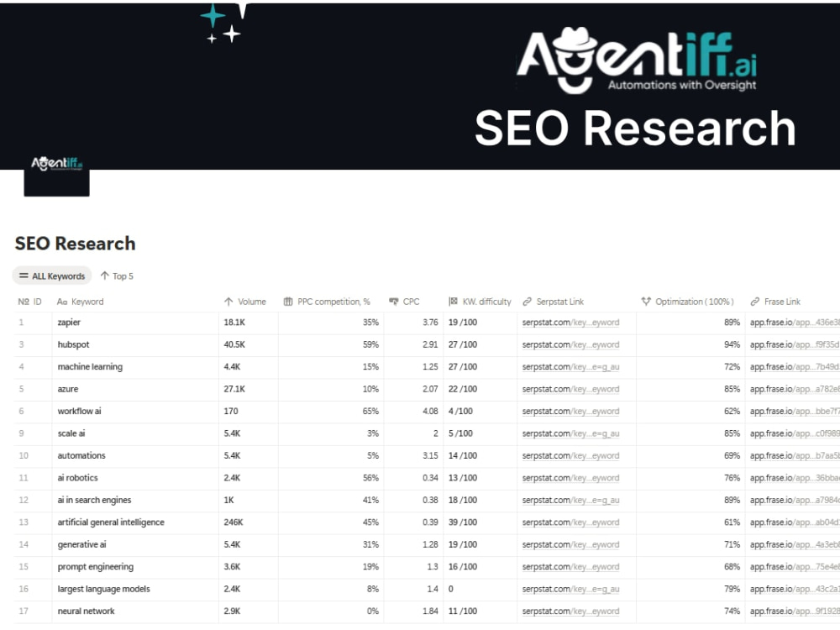Select the azure keyword cell

pos(135,389)
